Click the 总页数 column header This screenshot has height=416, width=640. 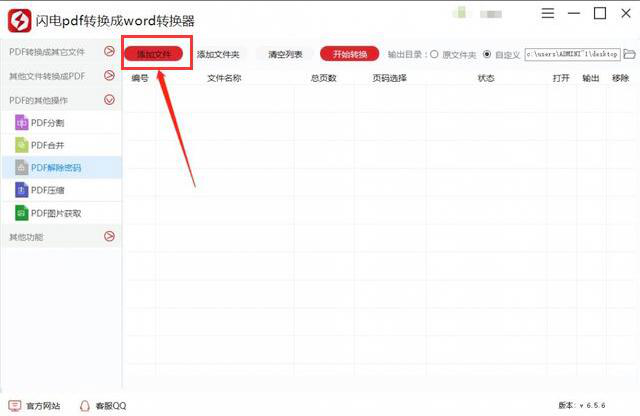pos(323,78)
